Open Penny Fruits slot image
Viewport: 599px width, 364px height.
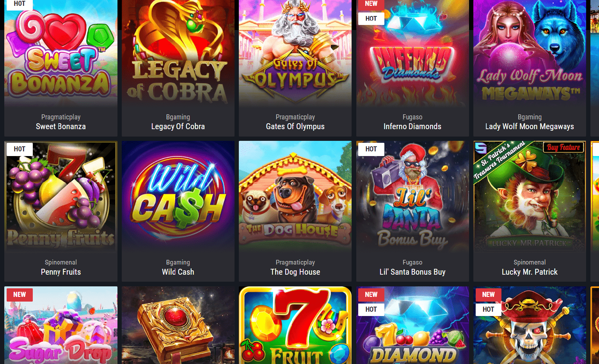(x=61, y=197)
